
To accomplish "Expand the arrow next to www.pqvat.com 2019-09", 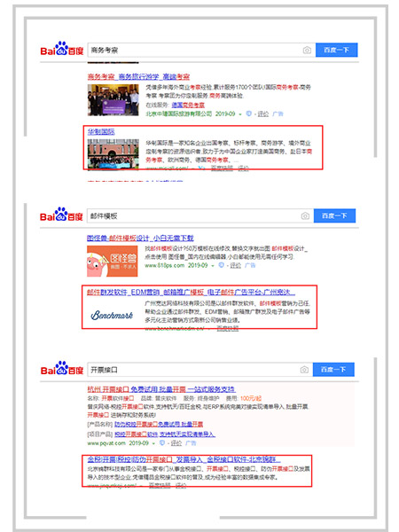I will click(x=153, y=443).
